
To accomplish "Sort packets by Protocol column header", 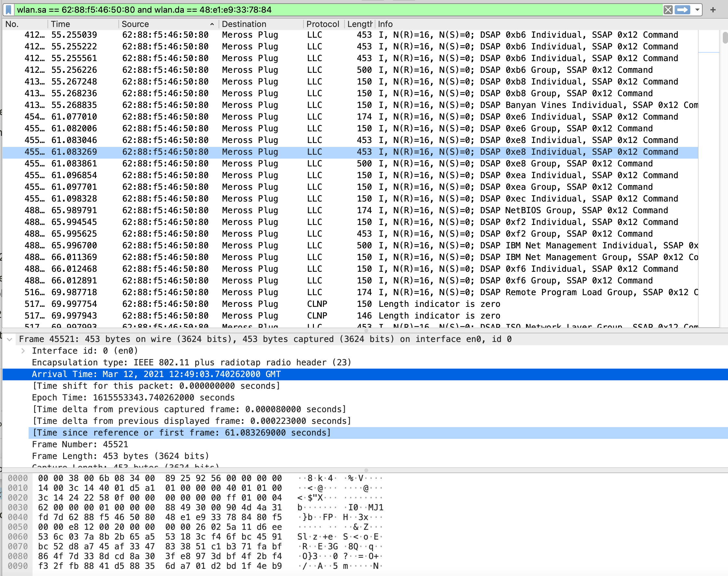I will click(322, 24).
